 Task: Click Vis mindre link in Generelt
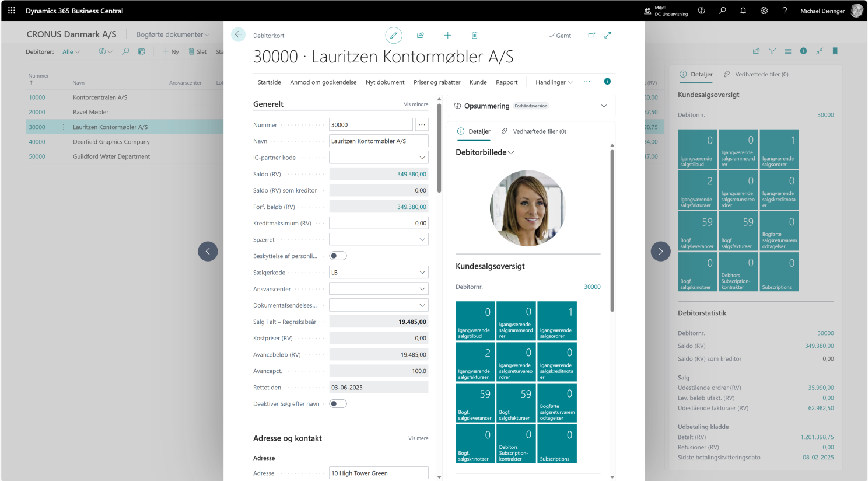[416, 104]
